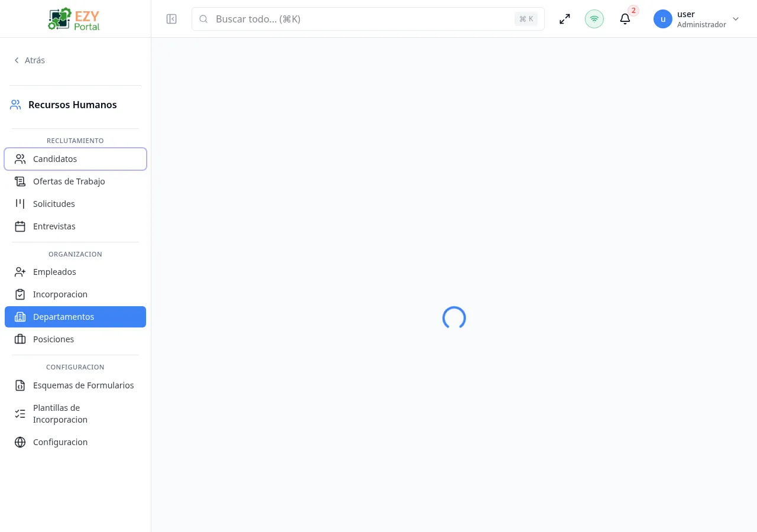
Task: Open Candidatos menu item
Action: [75, 159]
